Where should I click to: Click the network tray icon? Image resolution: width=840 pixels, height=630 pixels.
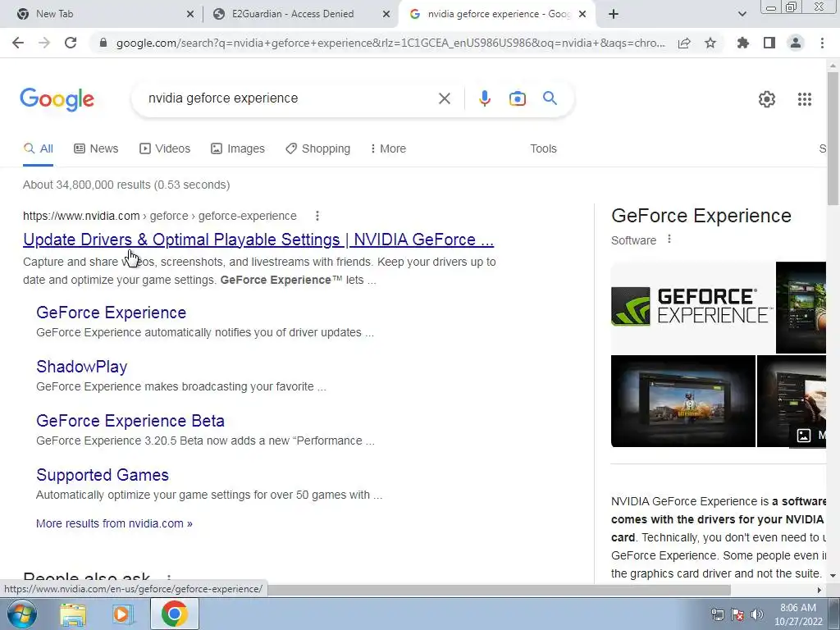tap(717, 614)
